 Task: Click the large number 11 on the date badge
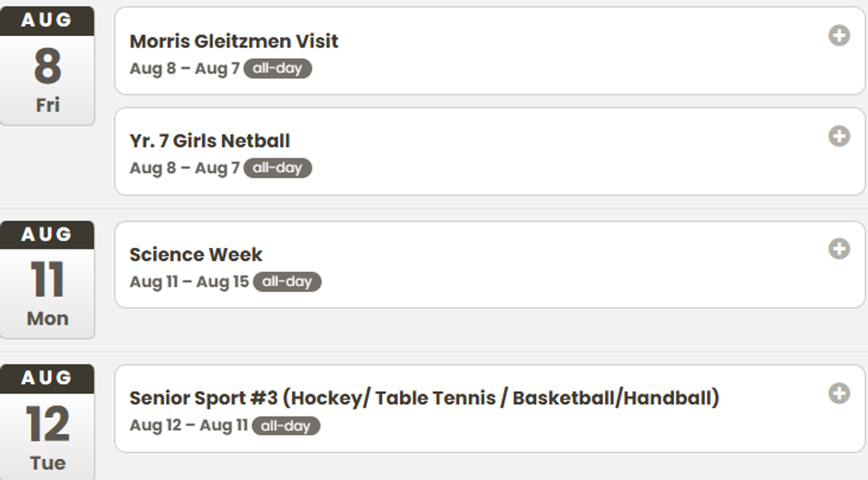point(47,280)
